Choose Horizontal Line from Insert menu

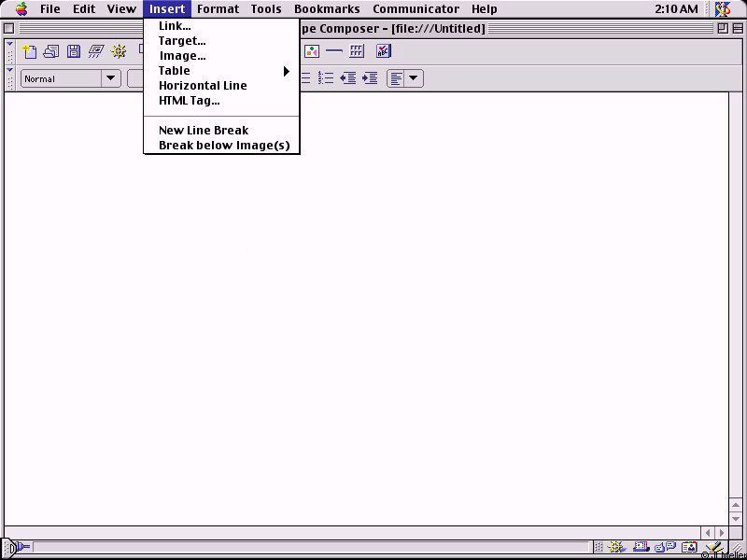[x=203, y=86]
